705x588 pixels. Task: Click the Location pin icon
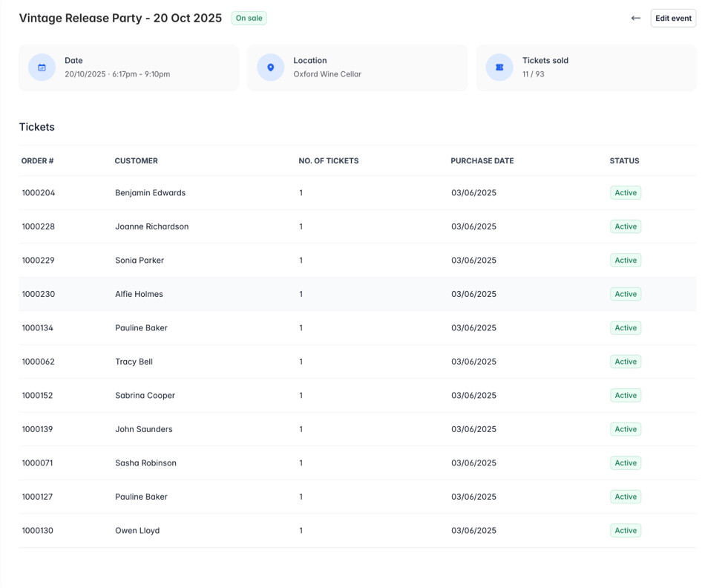tap(271, 68)
